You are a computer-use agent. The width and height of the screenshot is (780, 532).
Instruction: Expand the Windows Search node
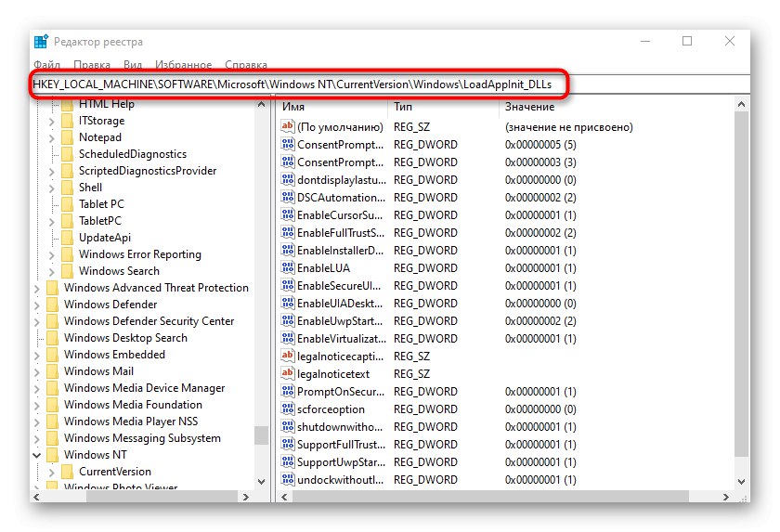(52, 271)
